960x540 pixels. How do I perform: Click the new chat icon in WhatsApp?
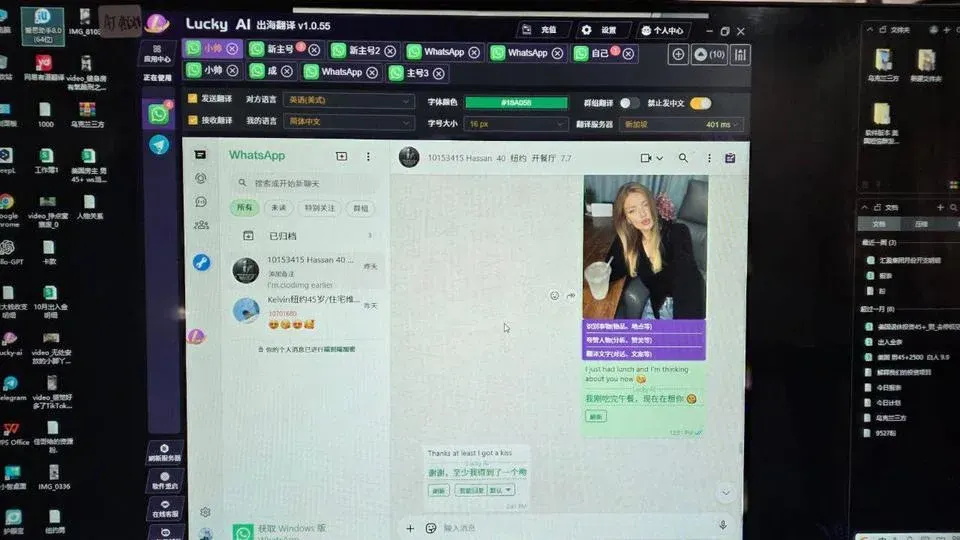point(341,156)
